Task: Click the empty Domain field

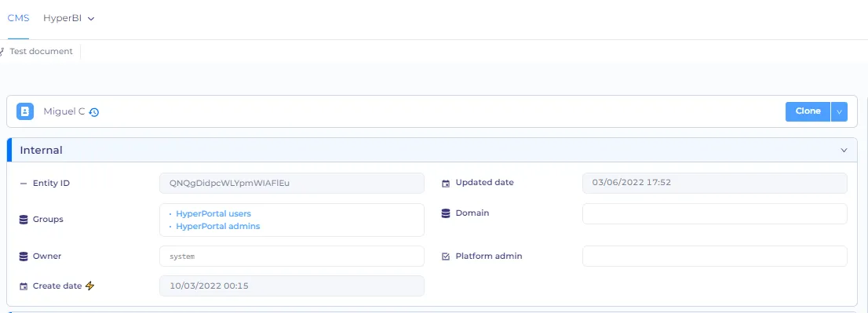Action: pos(715,213)
